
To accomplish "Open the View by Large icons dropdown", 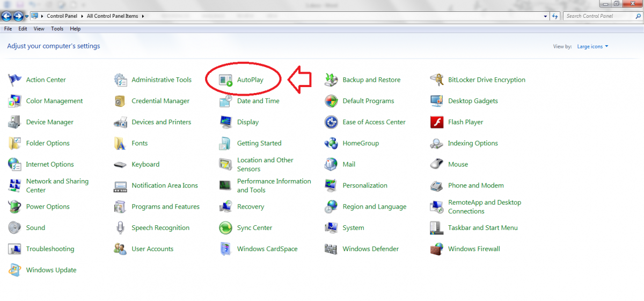I will pyautogui.click(x=592, y=47).
